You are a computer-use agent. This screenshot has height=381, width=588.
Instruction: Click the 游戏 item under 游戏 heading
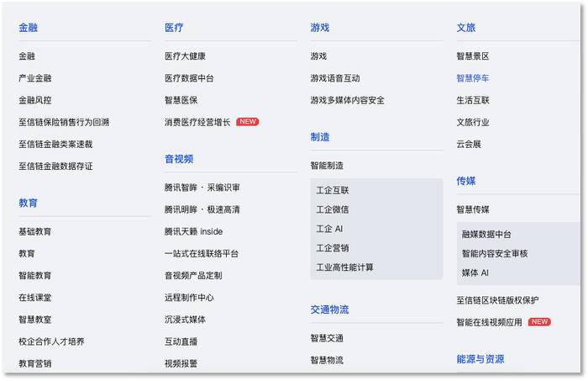(318, 56)
